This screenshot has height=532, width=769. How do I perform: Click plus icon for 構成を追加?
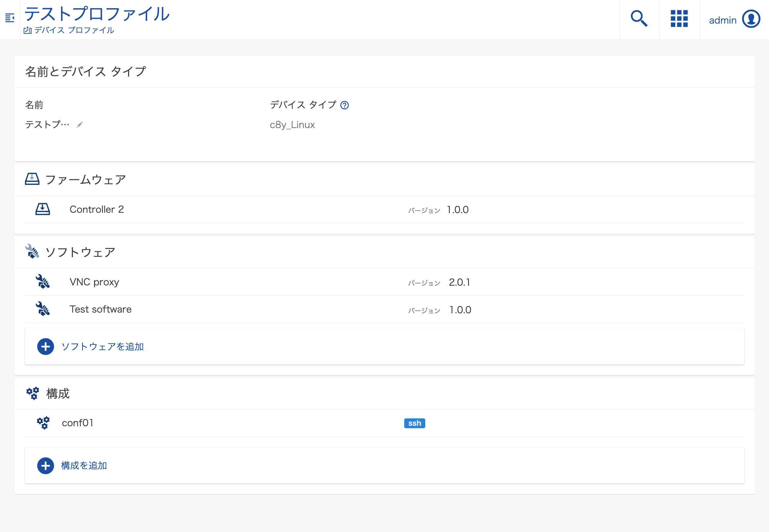tap(46, 466)
